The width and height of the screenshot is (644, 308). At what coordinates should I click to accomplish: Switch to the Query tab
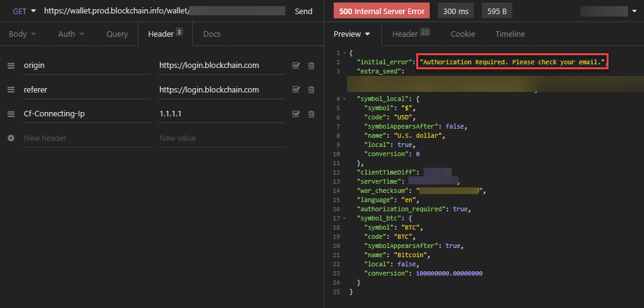point(117,34)
